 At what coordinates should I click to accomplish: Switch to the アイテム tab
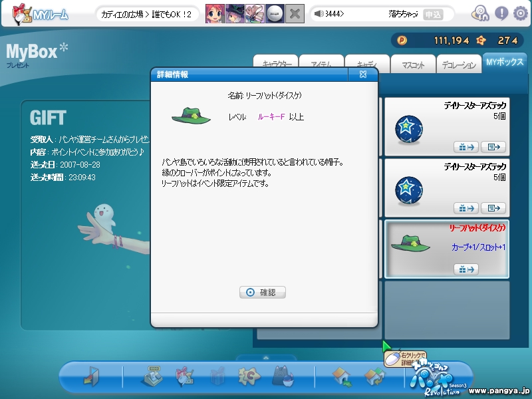click(x=321, y=63)
